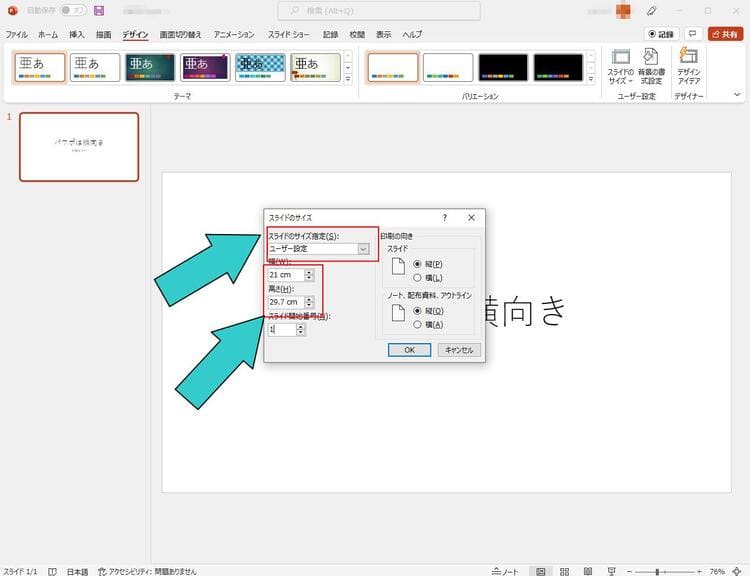Click the user account avatar

tap(623, 11)
